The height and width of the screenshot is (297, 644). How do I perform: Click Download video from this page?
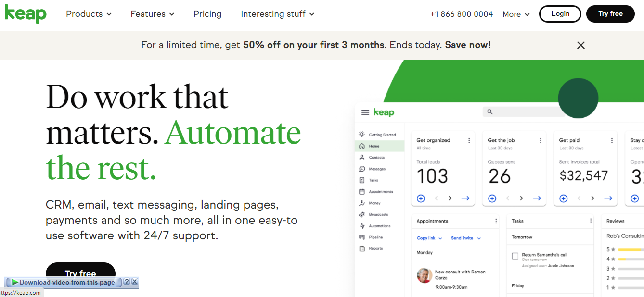tap(64, 282)
